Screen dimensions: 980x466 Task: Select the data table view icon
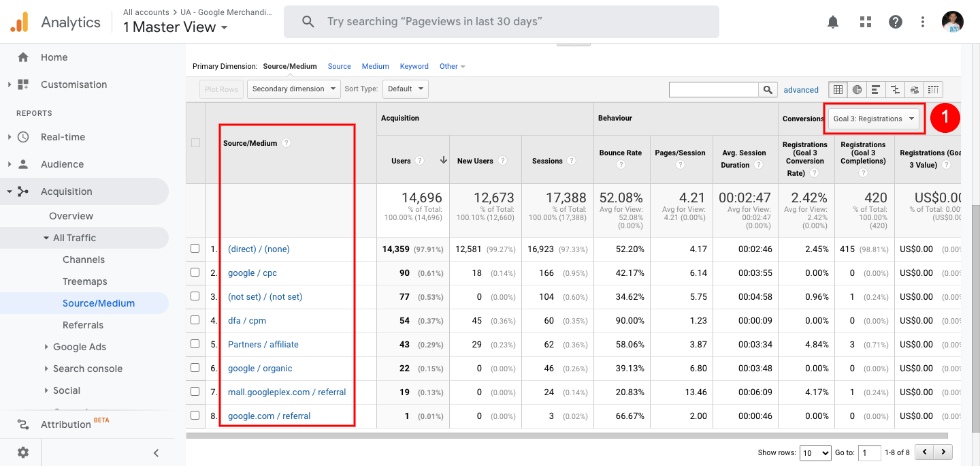pos(838,89)
